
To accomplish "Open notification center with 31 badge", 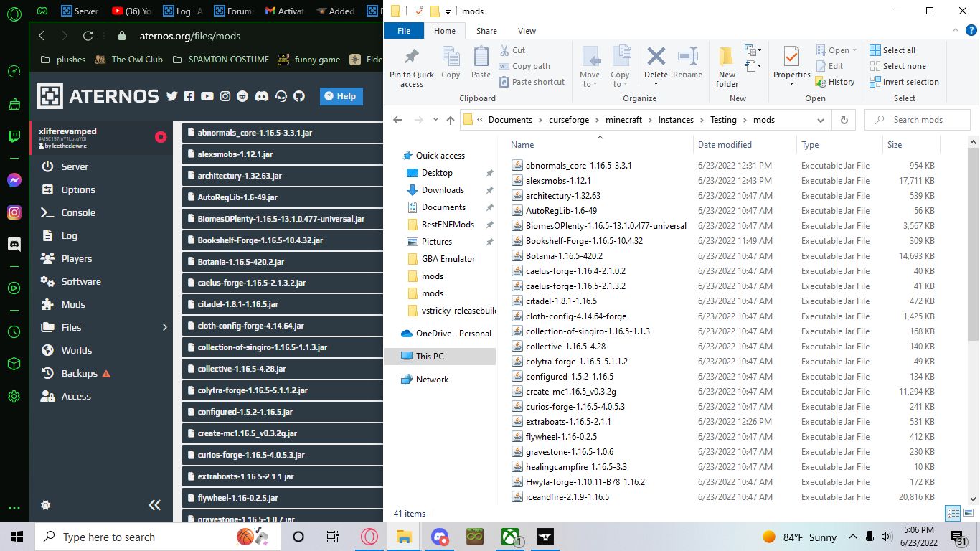I will point(958,537).
